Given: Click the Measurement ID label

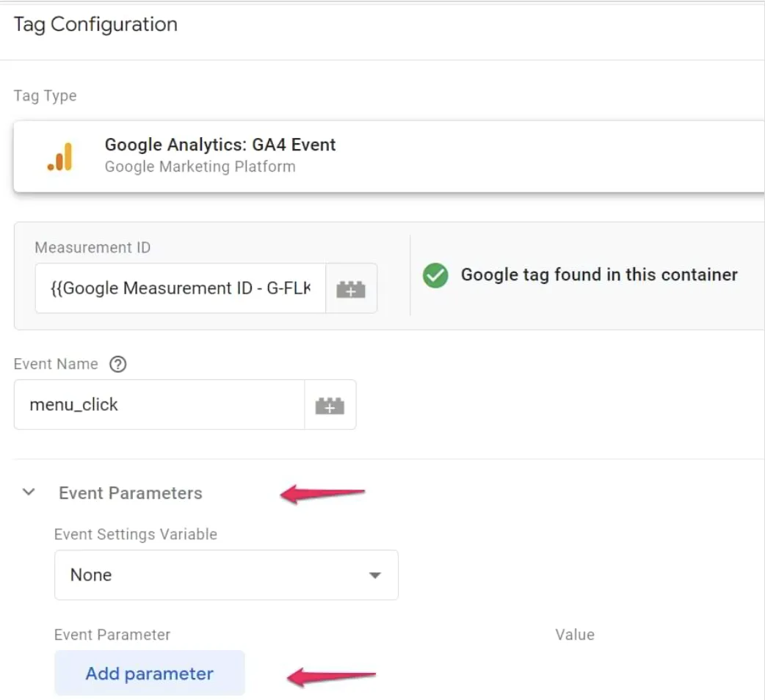Looking at the screenshot, I should coord(93,247).
